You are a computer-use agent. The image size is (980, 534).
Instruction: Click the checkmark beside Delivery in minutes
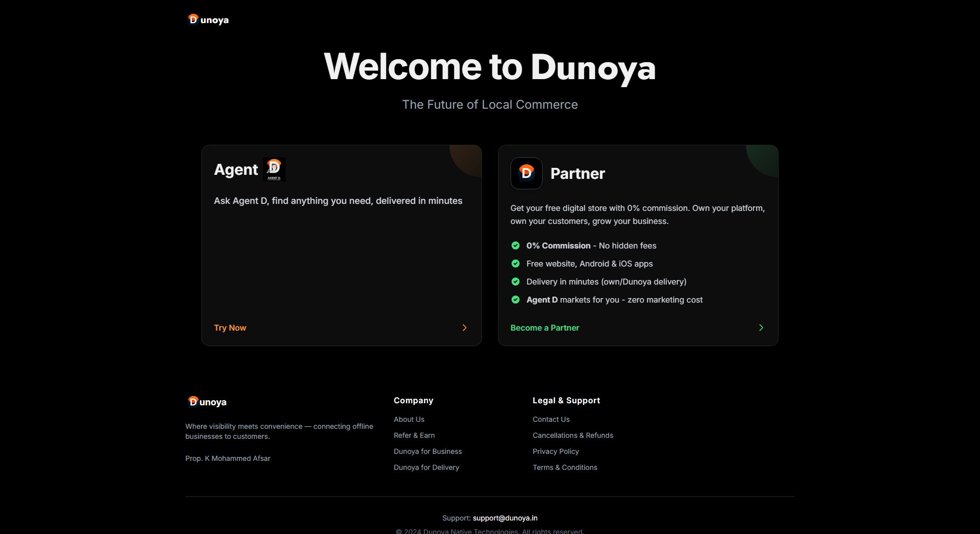(x=516, y=282)
